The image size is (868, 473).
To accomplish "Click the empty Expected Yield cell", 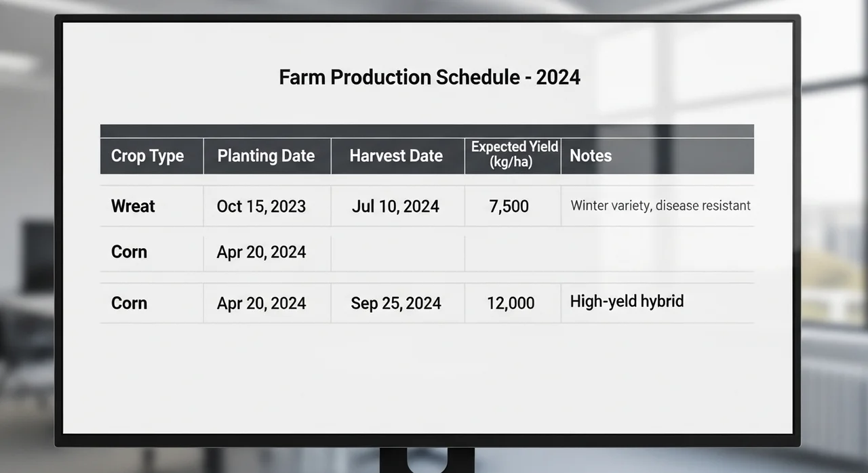I will point(513,253).
